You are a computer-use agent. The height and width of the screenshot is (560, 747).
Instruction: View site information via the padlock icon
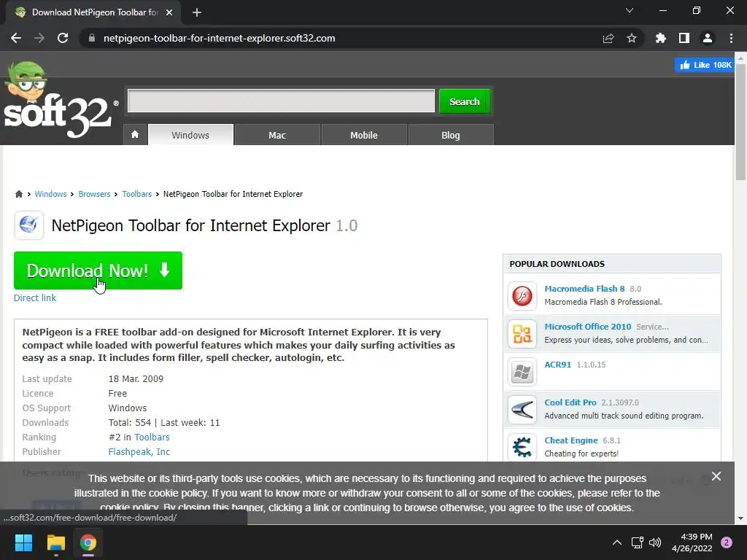(92, 38)
